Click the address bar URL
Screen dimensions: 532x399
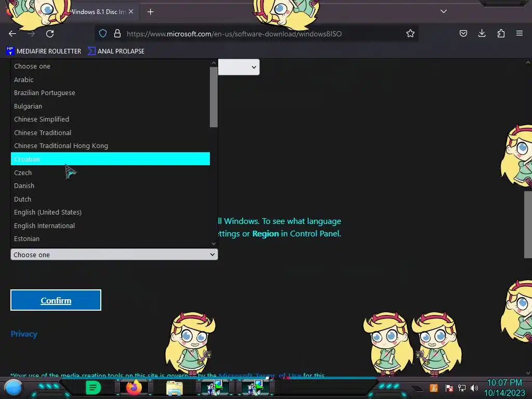click(x=234, y=34)
